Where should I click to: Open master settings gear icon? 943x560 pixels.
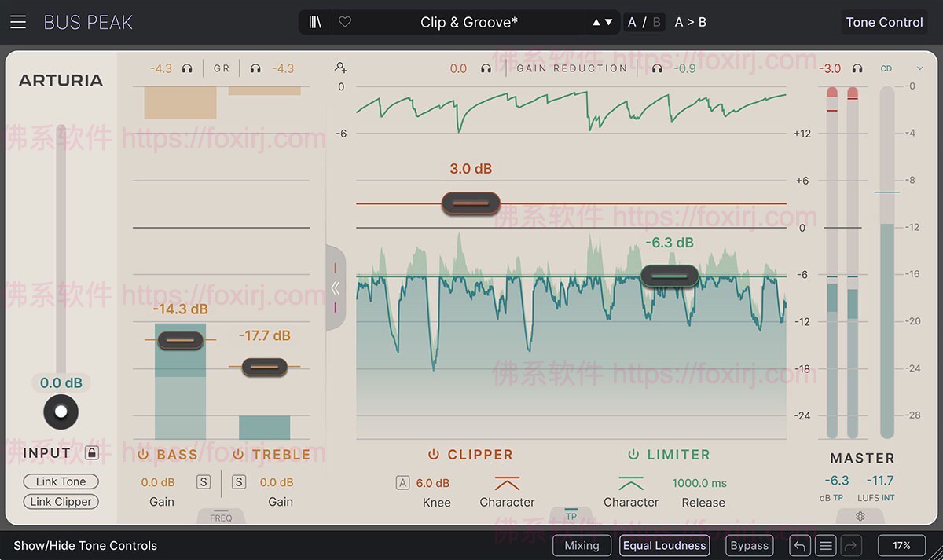tap(860, 516)
